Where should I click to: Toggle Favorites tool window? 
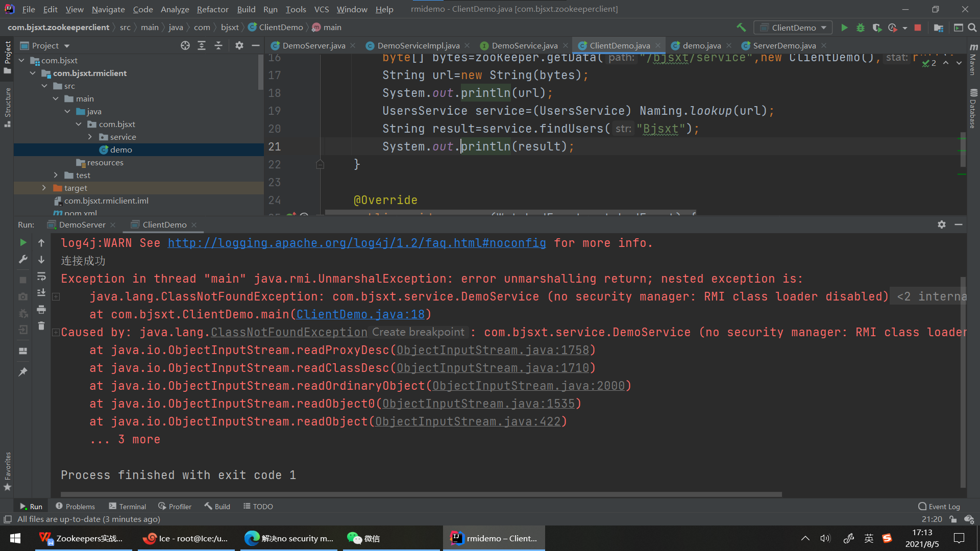tap(8, 471)
